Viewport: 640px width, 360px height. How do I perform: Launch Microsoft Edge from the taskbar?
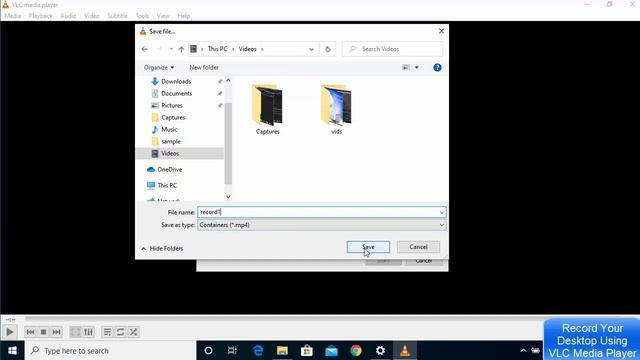(x=258, y=351)
